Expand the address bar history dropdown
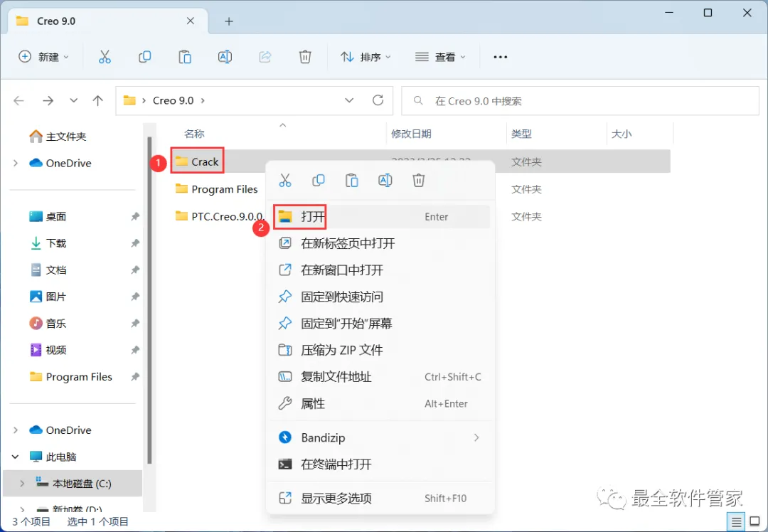The height and width of the screenshot is (532, 768). point(349,100)
